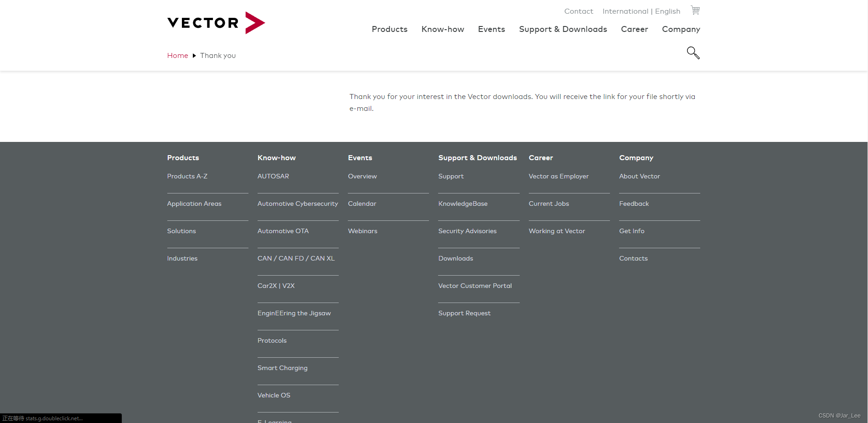This screenshot has height=423, width=868.
Task: Open Vehicle OS footer link
Action: (x=274, y=395)
